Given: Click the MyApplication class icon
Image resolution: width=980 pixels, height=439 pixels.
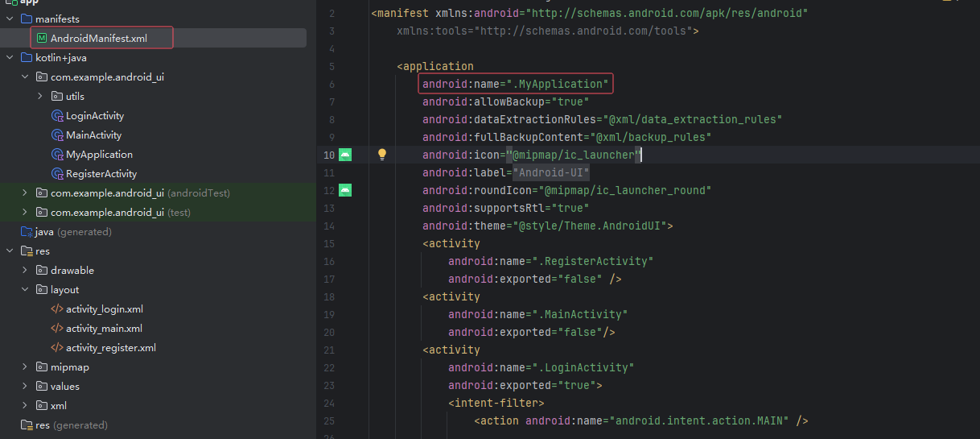Looking at the screenshot, I should 57,155.
